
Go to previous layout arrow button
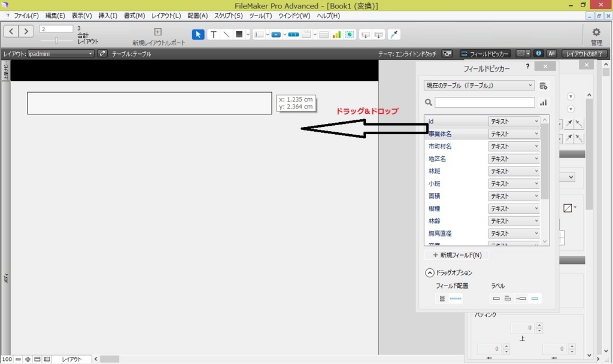coord(11,31)
